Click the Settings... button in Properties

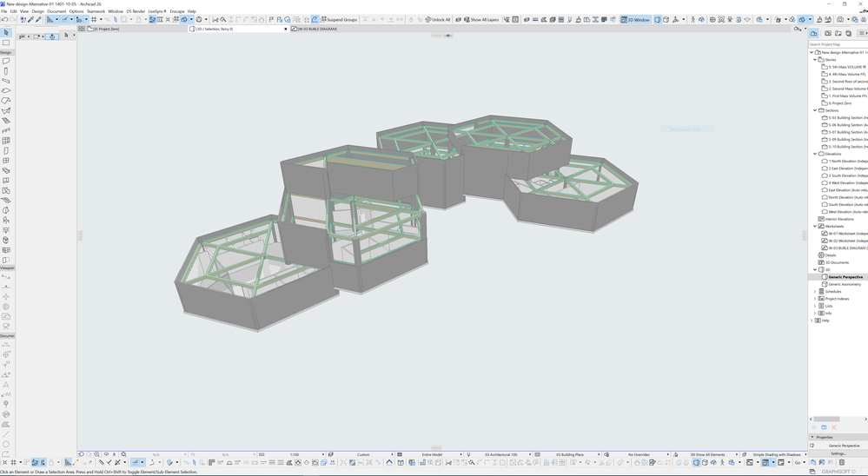[838, 453]
